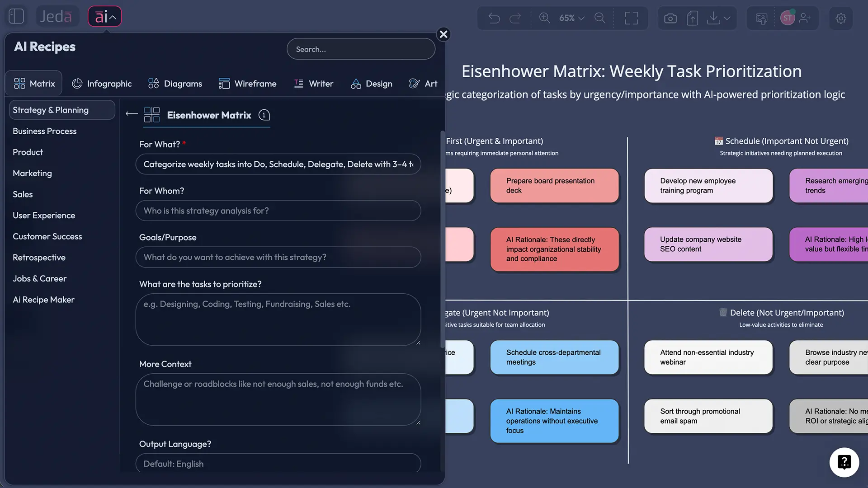The image size is (868, 488).
Task: Open settings gear icon
Action: 841,18
